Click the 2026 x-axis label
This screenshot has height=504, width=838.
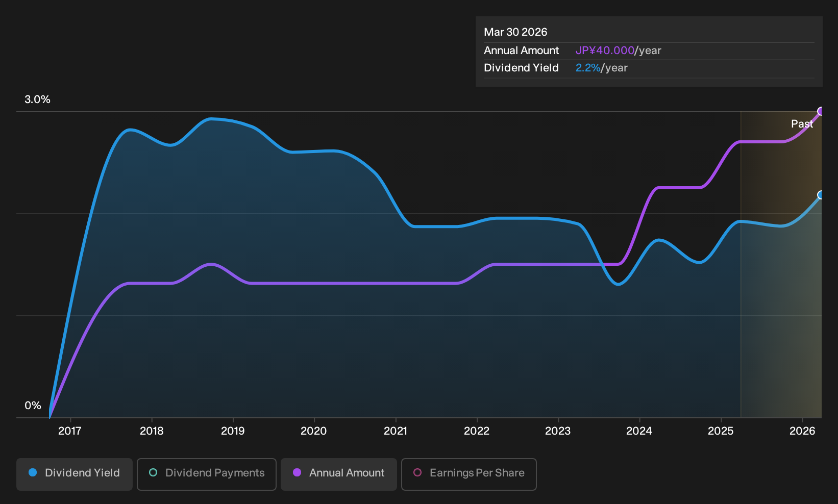point(802,431)
